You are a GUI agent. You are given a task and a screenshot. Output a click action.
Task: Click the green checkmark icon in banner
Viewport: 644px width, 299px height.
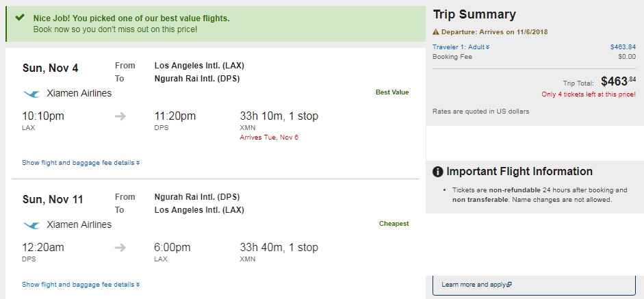point(20,18)
